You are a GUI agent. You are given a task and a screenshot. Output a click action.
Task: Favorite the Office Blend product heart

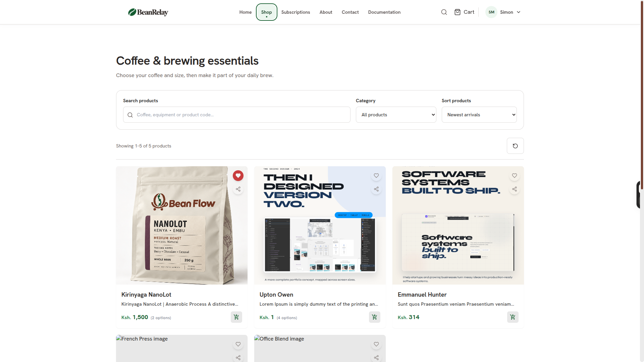click(376, 344)
